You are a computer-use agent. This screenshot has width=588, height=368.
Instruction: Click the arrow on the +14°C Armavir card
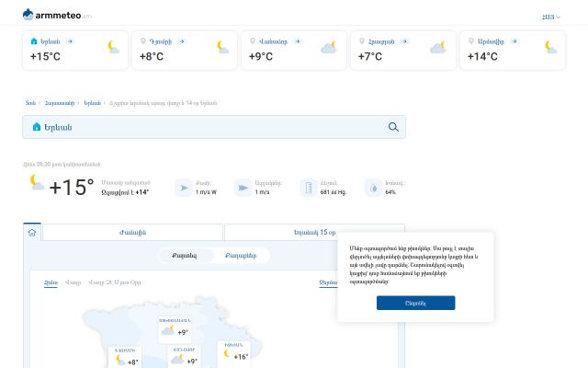514,41
